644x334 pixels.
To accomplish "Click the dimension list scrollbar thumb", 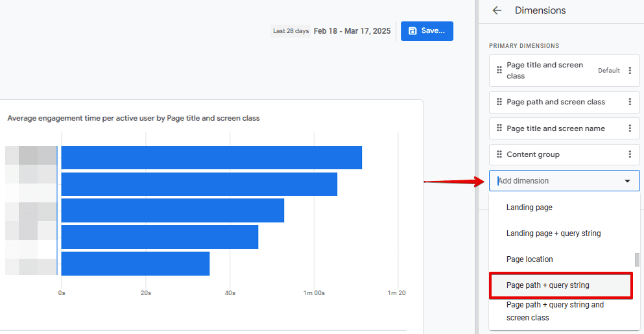I will click(x=637, y=259).
